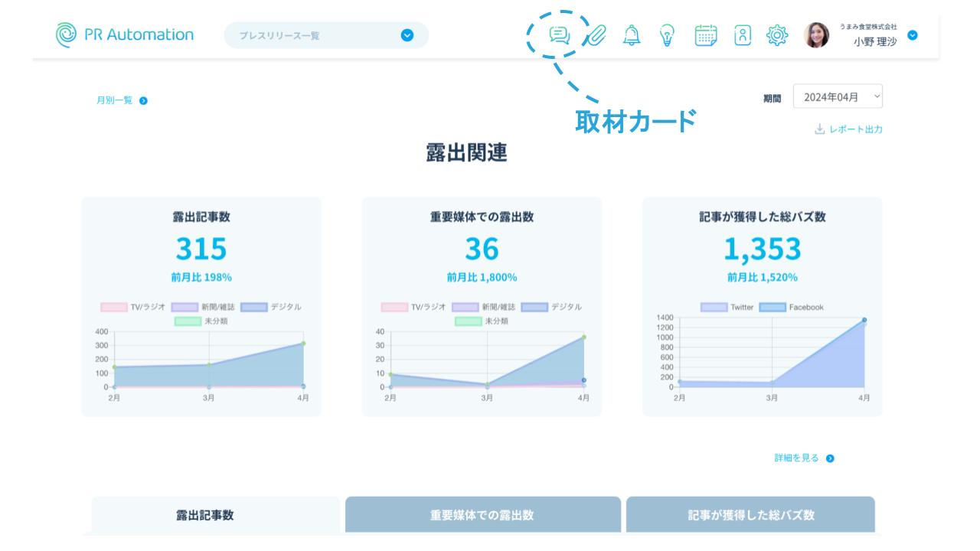Expand the user account menu arrow

click(x=912, y=35)
